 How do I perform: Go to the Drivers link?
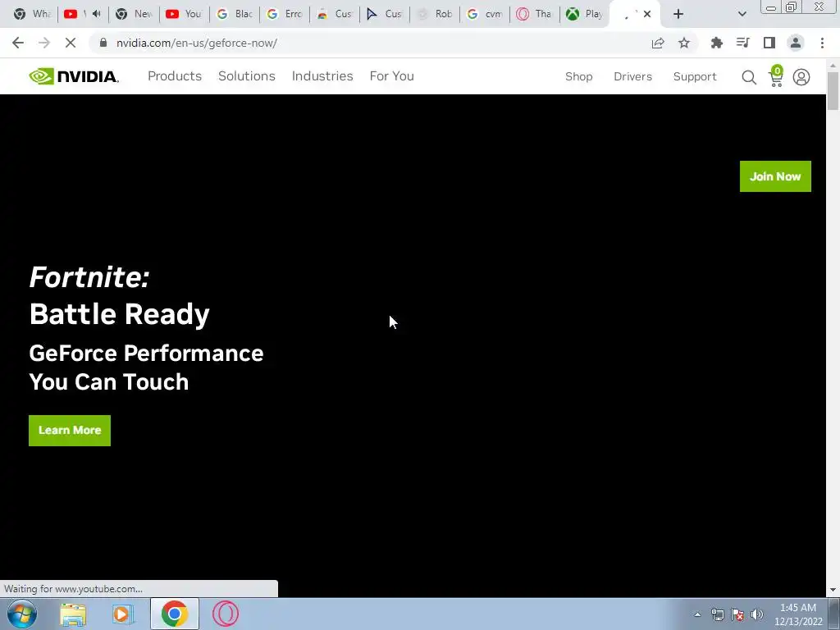tap(632, 76)
